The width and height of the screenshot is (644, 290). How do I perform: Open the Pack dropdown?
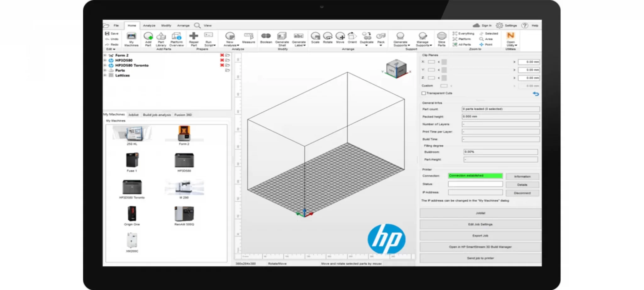pyautogui.click(x=381, y=39)
